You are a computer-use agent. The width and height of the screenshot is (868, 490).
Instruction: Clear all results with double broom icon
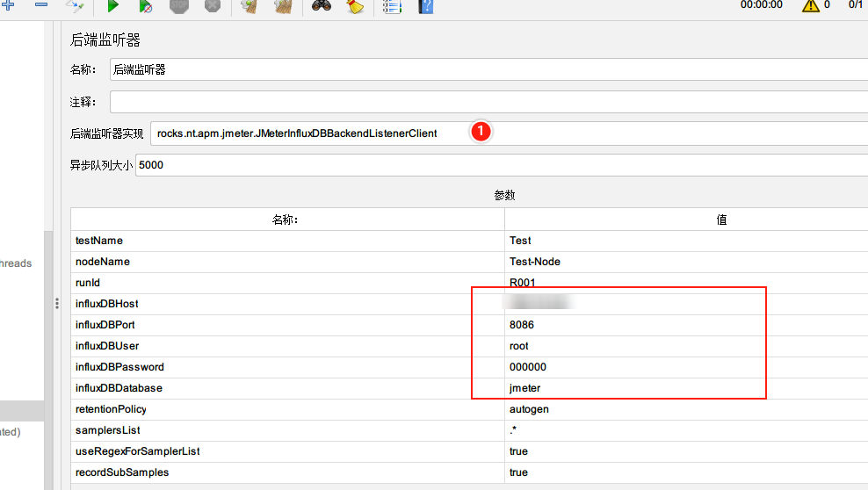coord(283,5)
